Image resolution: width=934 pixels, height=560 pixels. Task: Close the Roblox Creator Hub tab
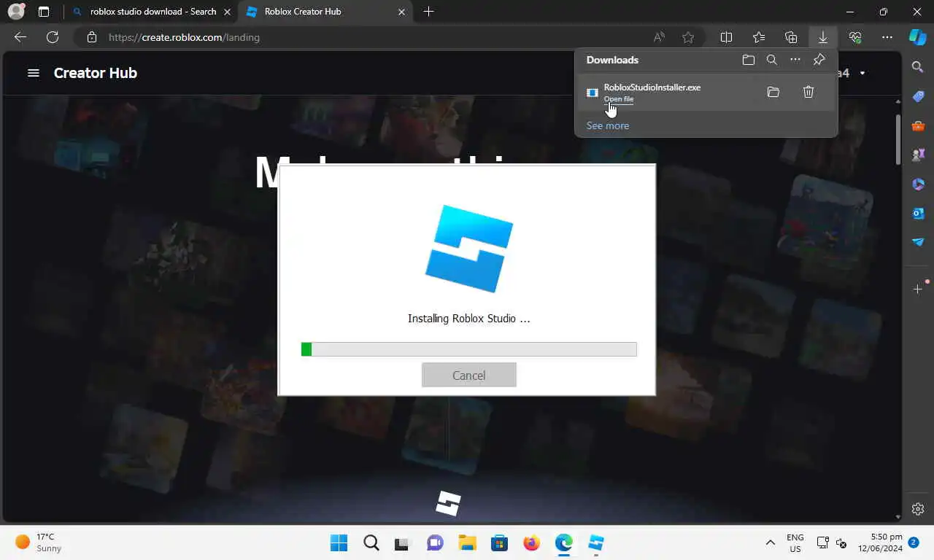coord(401,12)
